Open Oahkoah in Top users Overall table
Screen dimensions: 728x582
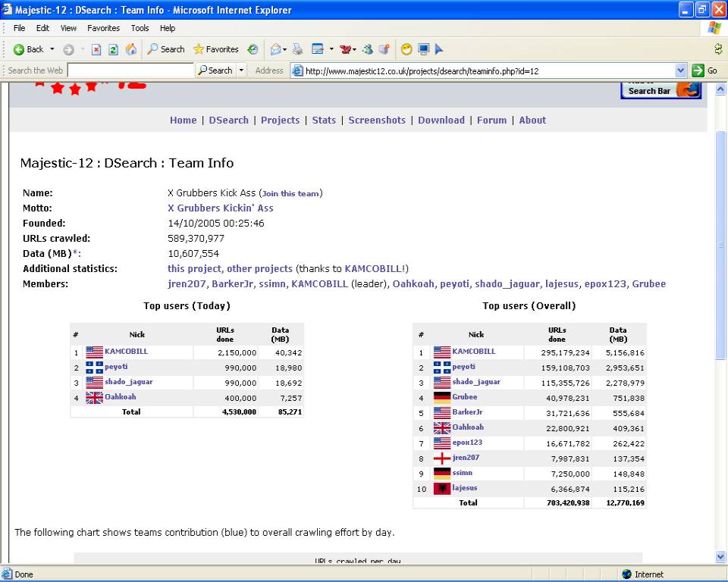point(468,427)
